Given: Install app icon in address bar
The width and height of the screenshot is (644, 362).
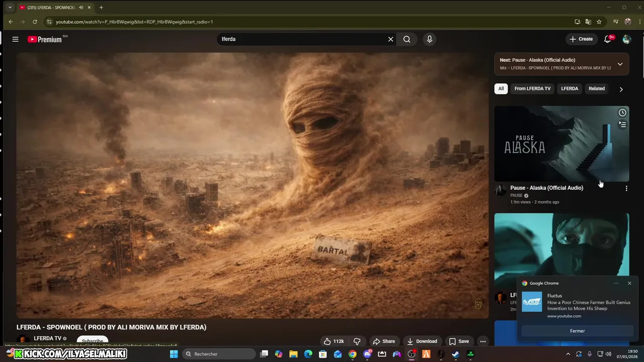Looking at the screenshot, I should (x=577, y=22).
